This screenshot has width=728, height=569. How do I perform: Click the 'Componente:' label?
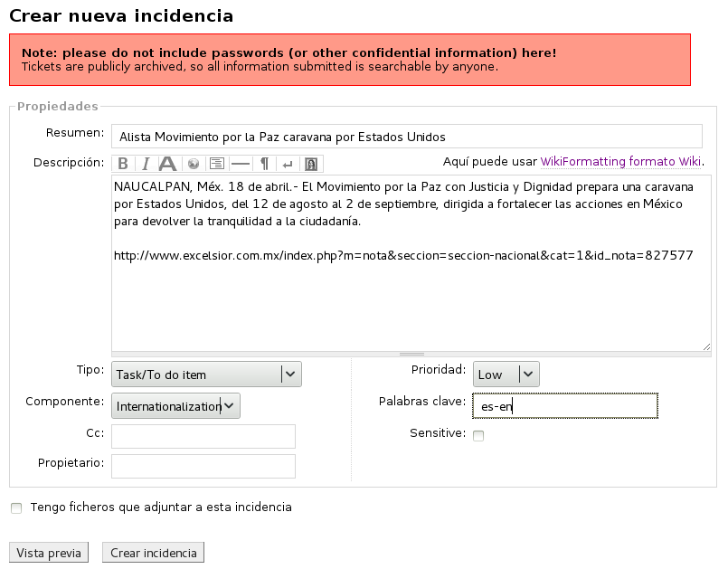(65, 402)
